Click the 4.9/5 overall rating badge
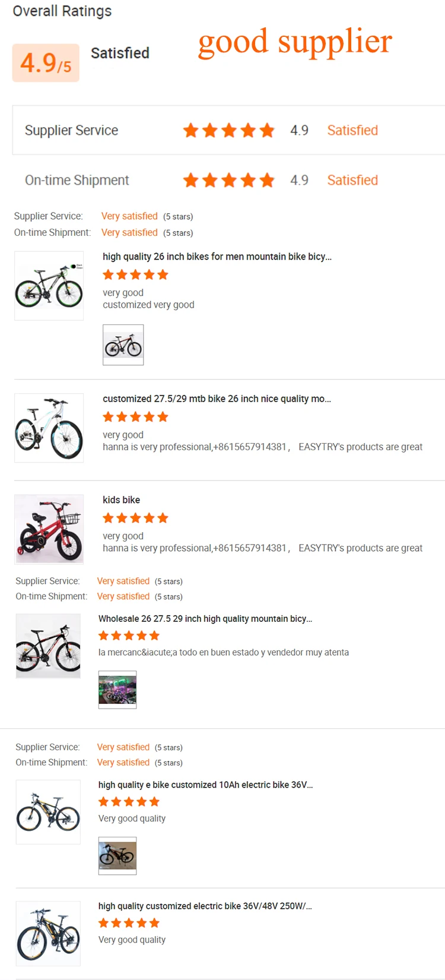 tap(46, 62)
